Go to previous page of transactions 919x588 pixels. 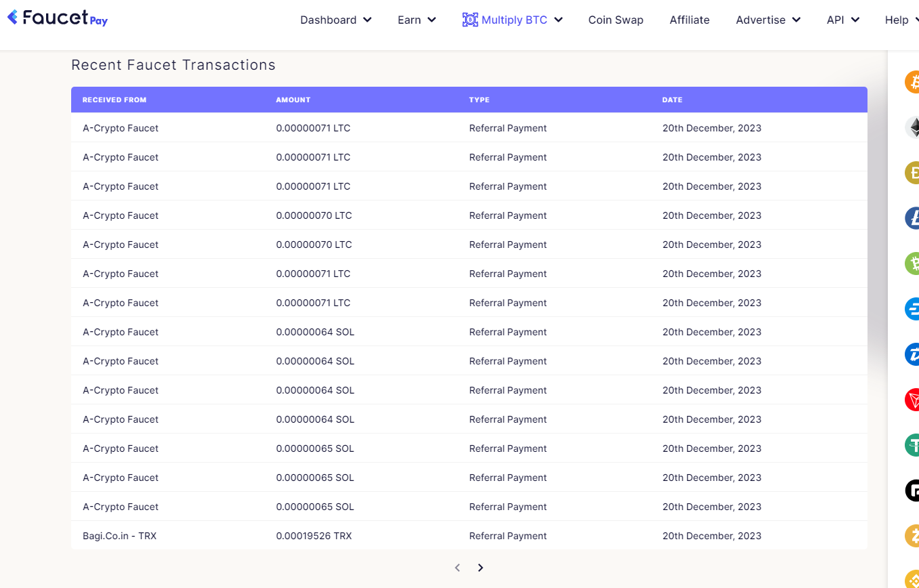click(x=457, y=568)
